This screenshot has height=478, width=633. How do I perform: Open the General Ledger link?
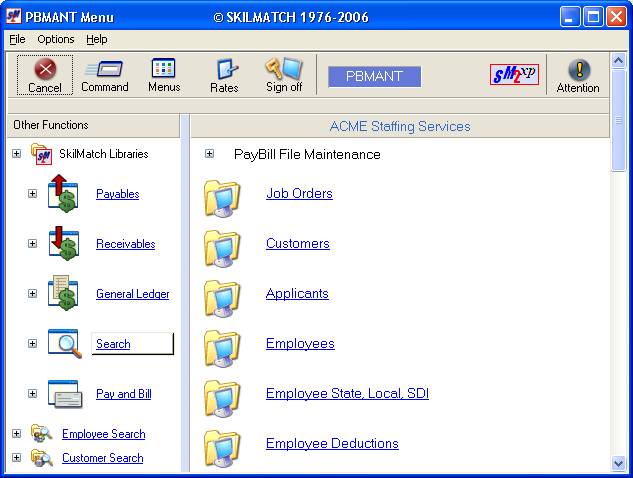(133, 294)
